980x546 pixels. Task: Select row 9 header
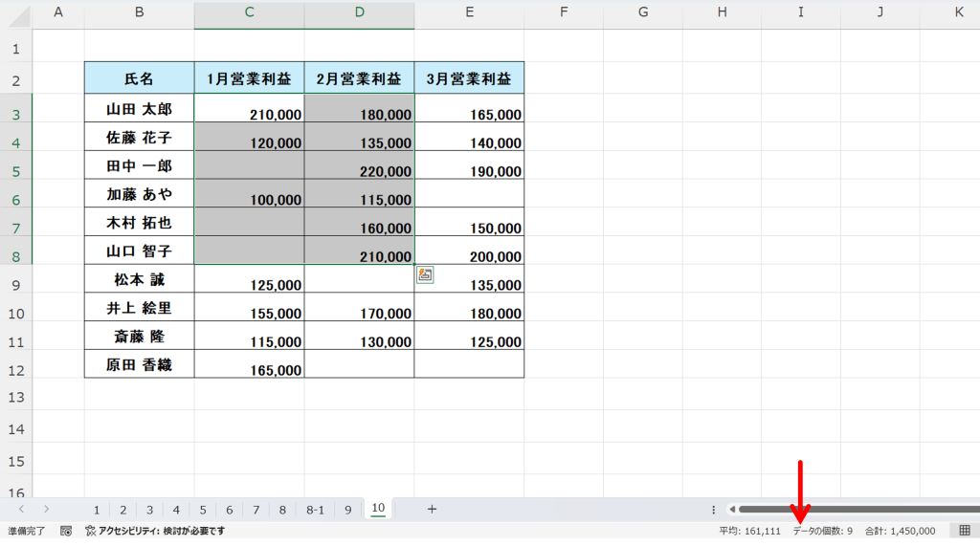(15, 283)
